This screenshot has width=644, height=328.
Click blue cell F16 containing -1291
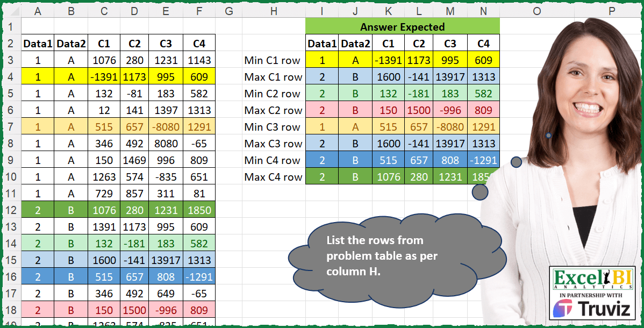pyautogui.click(x=199, y=276)
